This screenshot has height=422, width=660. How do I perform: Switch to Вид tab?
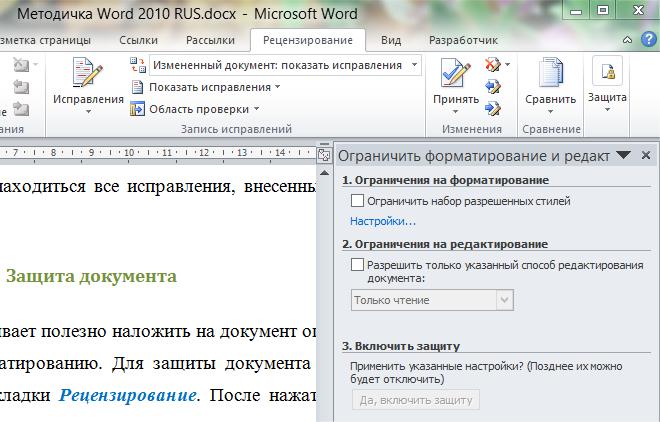pyautogui.click(x=391, y=40)
